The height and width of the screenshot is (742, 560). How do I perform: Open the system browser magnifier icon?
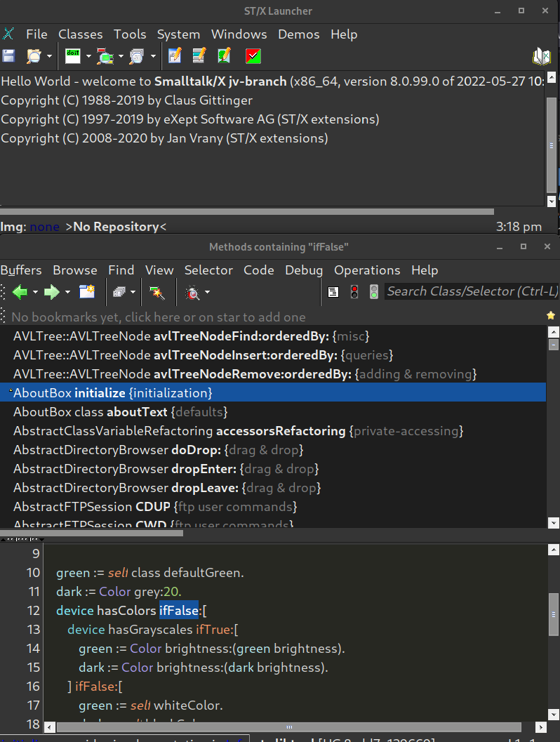tap(105, 56)
